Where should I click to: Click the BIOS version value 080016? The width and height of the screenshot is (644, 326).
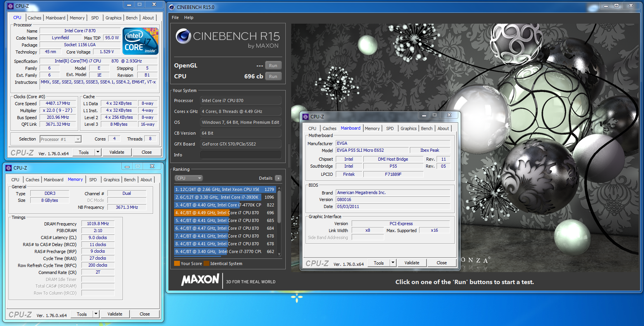(393, 199)
